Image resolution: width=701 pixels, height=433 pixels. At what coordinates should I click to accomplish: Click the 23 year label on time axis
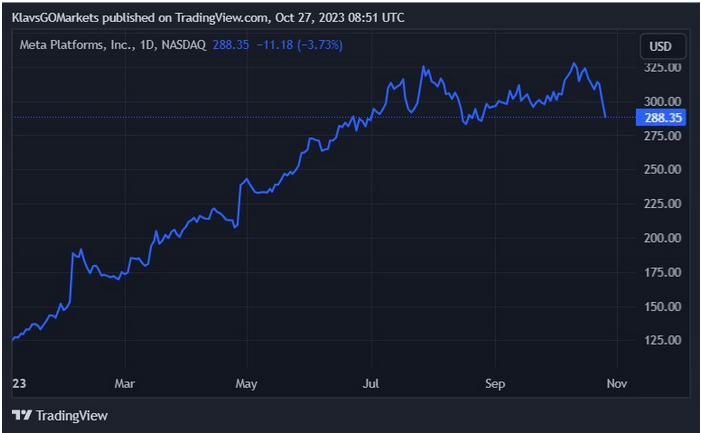point(18,383)
